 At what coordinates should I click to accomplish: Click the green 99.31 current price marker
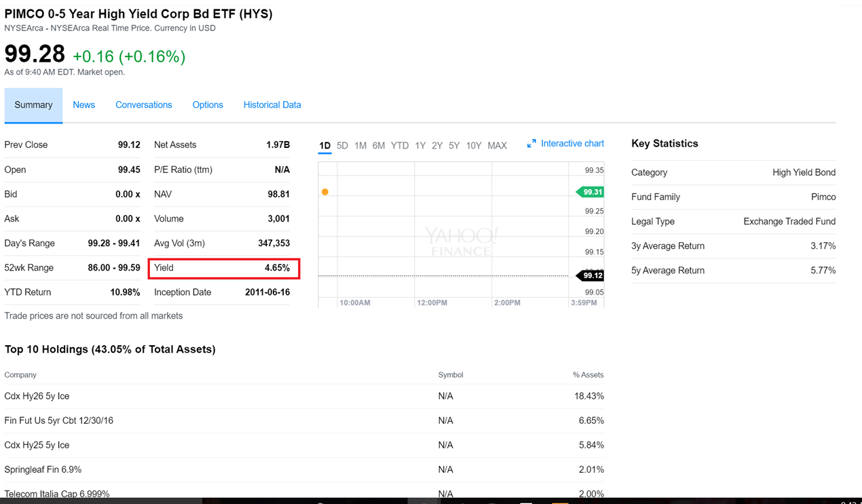click(590, 192)
